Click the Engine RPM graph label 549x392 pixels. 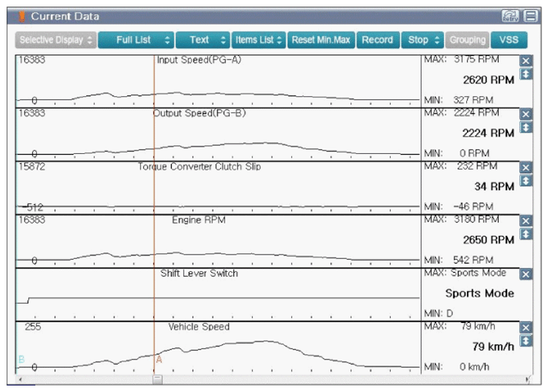click(199, 220)
